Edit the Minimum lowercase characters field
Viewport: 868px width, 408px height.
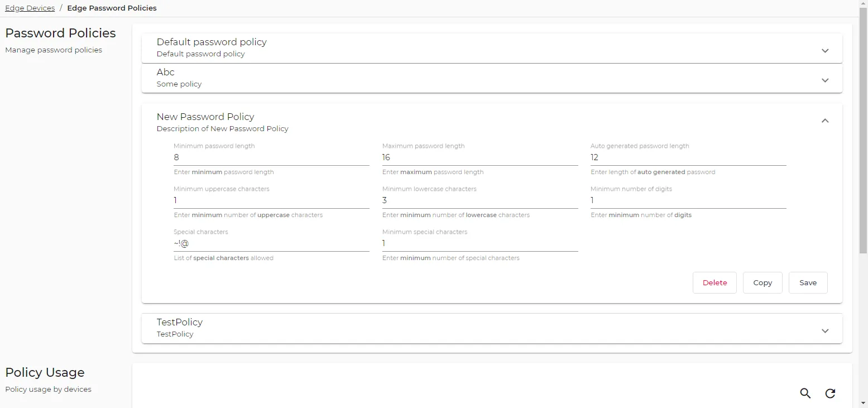tap(480, 200)
